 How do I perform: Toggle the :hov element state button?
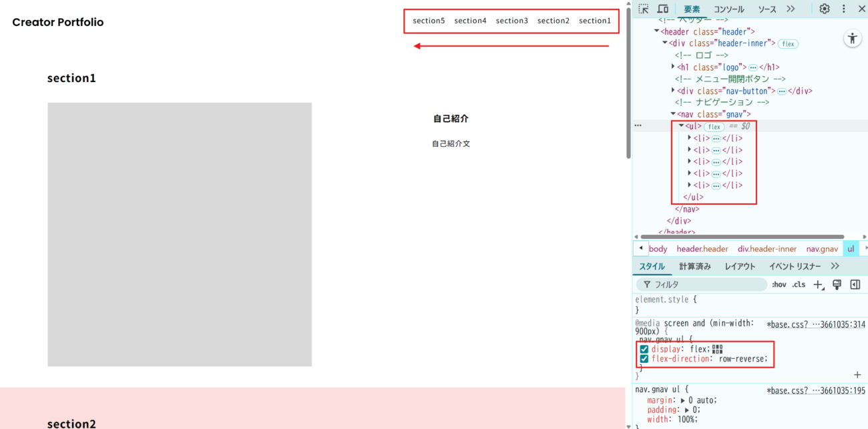(x=779, y=285)
